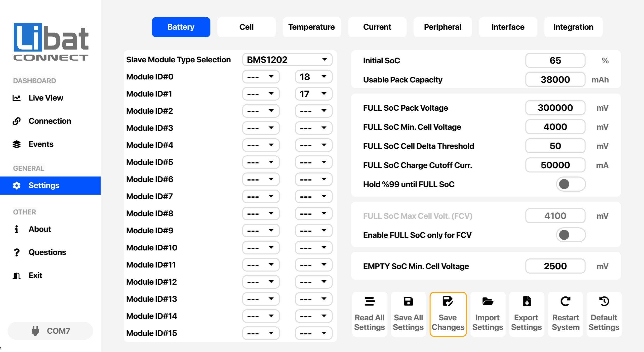Toggle Enable FULL SoC only for FCV
The height and width of the screenshot is (352, 644).
pos(571,235)
